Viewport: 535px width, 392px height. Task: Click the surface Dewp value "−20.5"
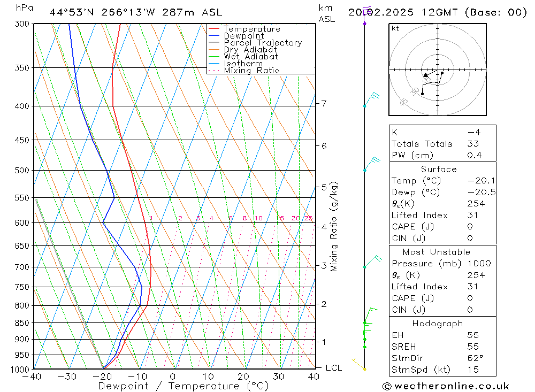pos(481,192)
